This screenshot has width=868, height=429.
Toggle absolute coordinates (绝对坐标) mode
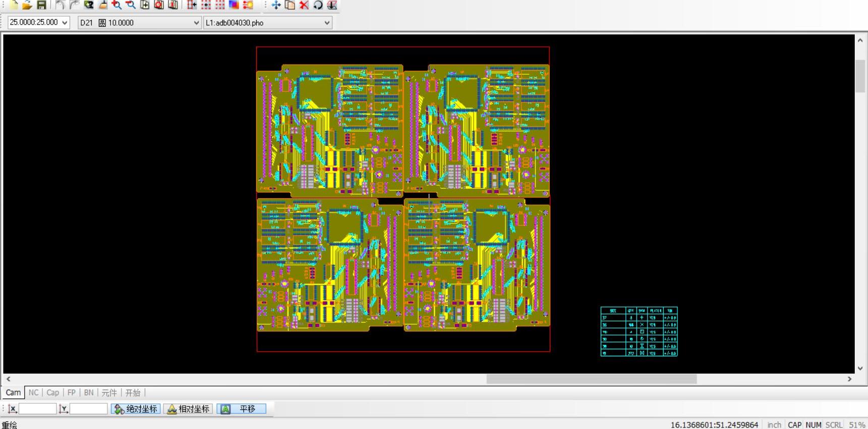[x=136, y=409]
